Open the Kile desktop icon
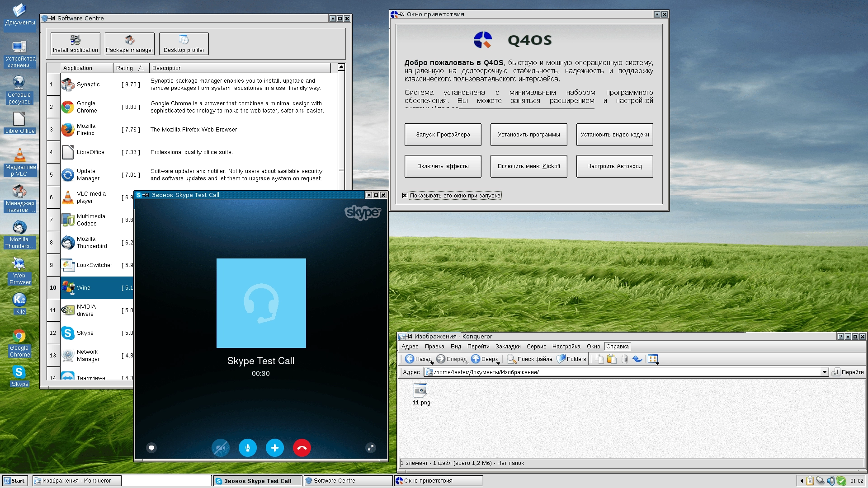Viewport: 868px width, 488px height. pyautogui.click(x=20, y=304)
